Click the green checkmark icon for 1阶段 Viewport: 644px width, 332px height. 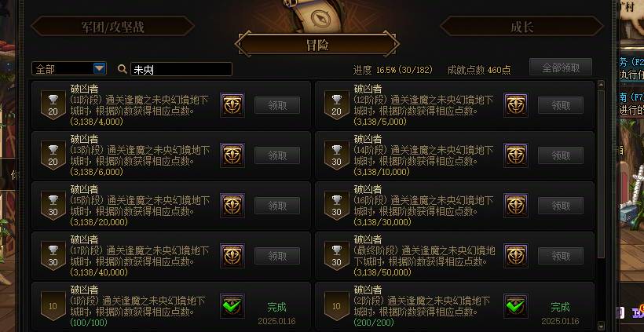(x=232, y=306)
